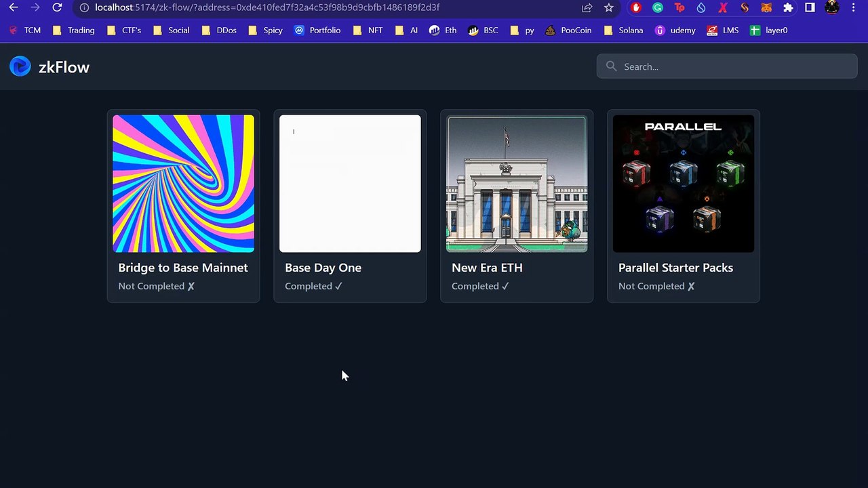Open the orange S wallet extension

tap(745, 7)
